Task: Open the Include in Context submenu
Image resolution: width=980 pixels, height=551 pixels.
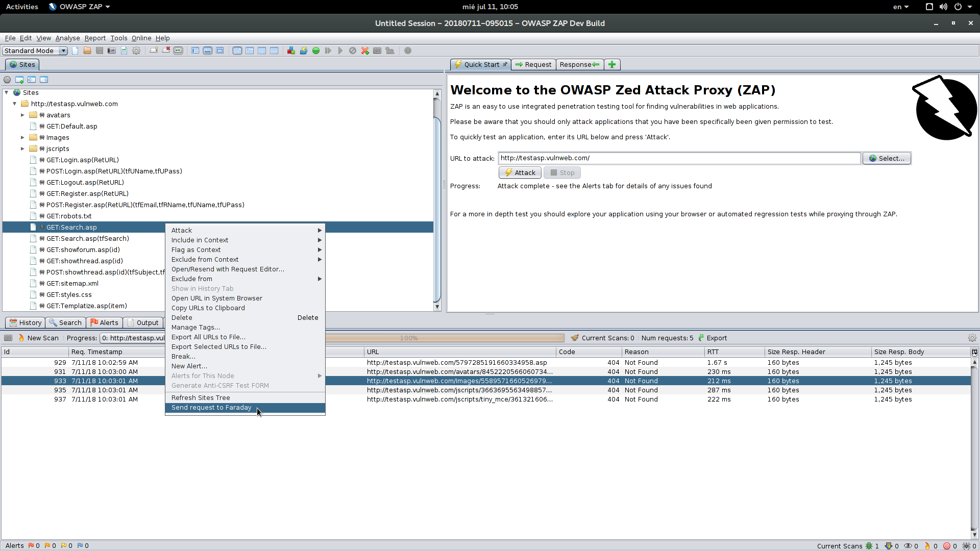Action: coord(245,240)
